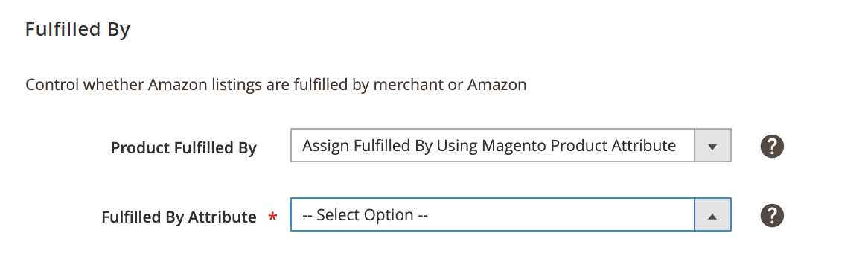Focus the highlighted blue-bordered attribute dropdown
The image size is (868, 268).
point(511,215)
